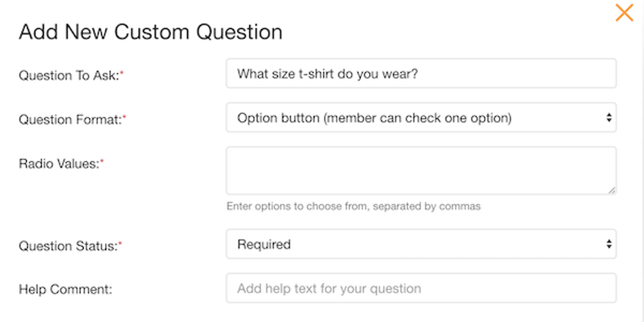
Task: Click the Question Format up-down arrows
Action: click(x=609, y=118)
